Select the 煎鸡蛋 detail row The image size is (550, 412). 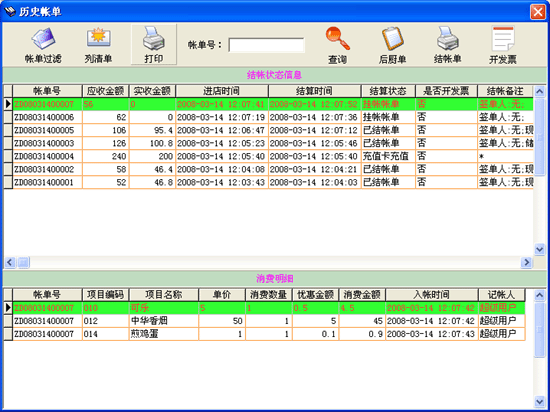(x=264, y=334)
